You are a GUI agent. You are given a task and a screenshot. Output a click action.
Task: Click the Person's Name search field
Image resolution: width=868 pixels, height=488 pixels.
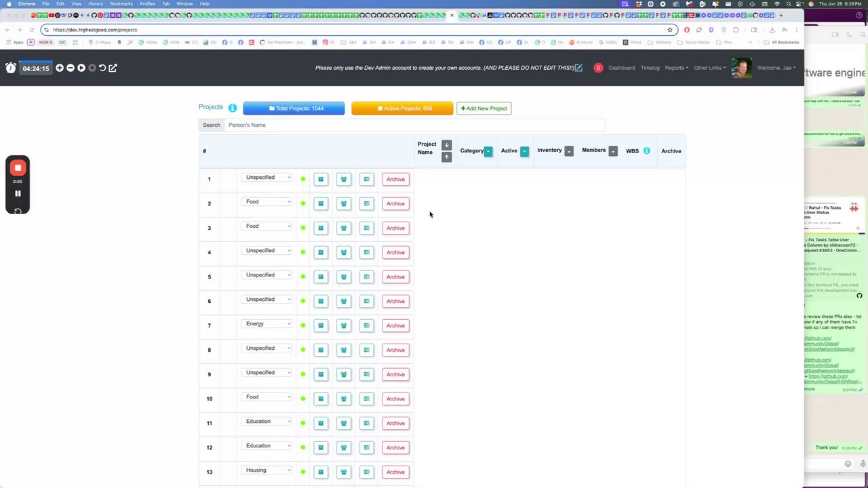414,125
